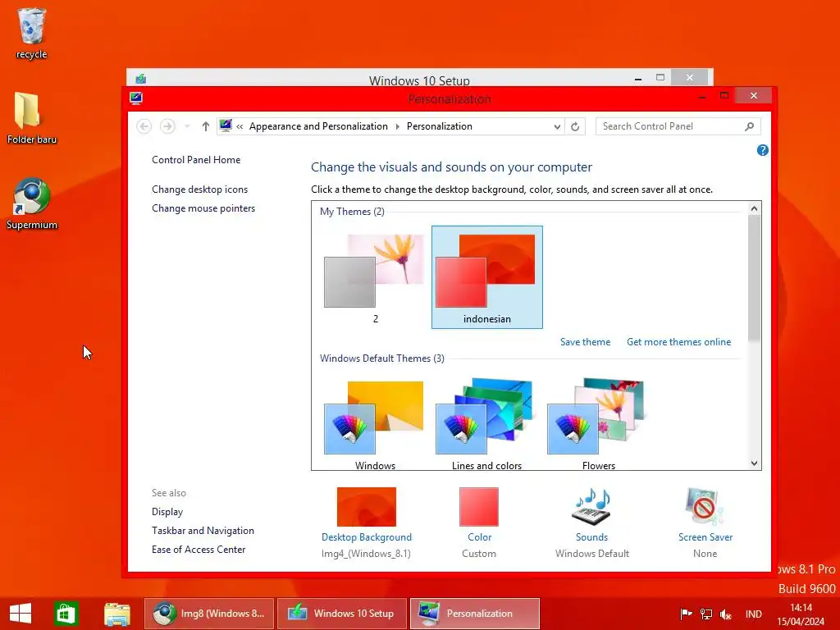
Task: Open Taskbar and Navigation link
Action: [x=203, y=531]
